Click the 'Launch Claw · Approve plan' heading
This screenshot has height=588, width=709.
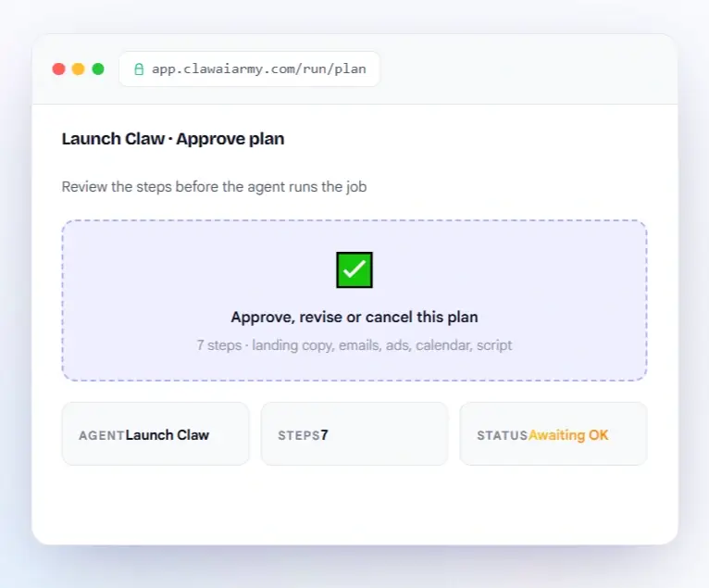point(173,139)
